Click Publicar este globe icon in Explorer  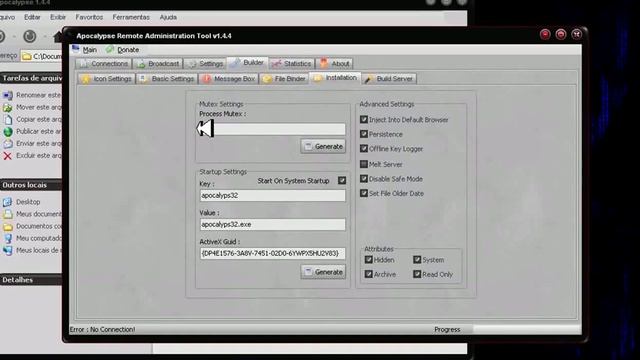coord(8,131)
